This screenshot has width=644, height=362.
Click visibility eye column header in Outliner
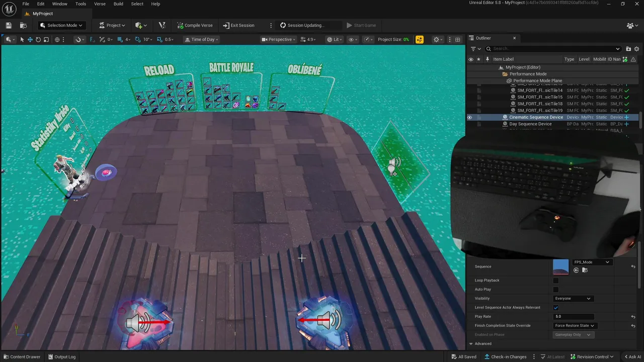point(470,59)
